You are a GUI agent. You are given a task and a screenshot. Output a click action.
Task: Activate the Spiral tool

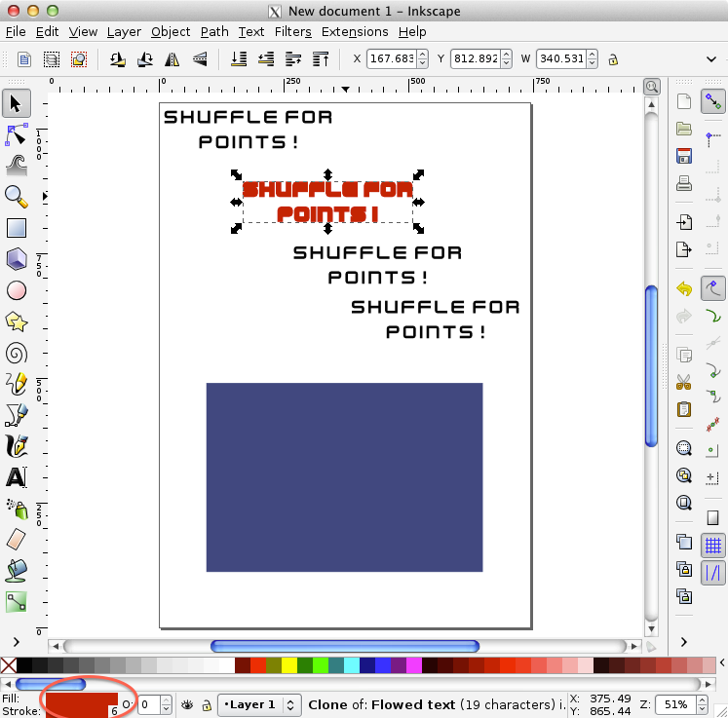pos(16,353)
